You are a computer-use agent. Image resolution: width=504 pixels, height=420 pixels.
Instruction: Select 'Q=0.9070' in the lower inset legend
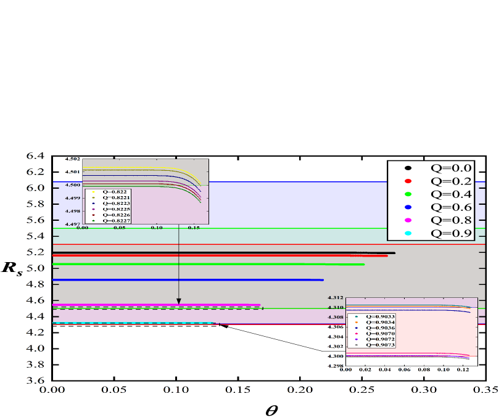tap(381, 334)
